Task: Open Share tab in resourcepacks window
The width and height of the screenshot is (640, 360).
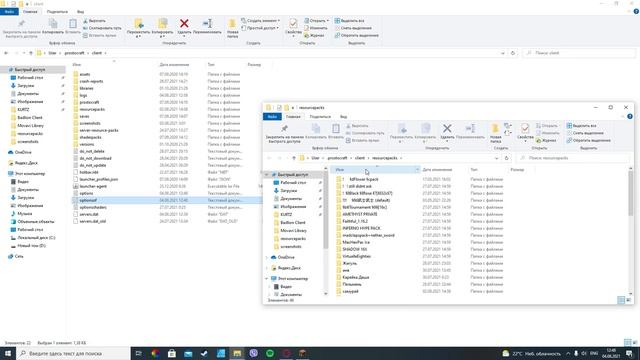Action: pyautogui.click(x=320, y=117)
